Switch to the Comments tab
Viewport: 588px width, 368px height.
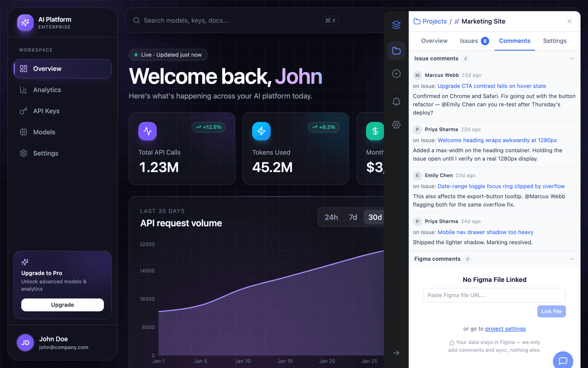(x=514, y=41)
